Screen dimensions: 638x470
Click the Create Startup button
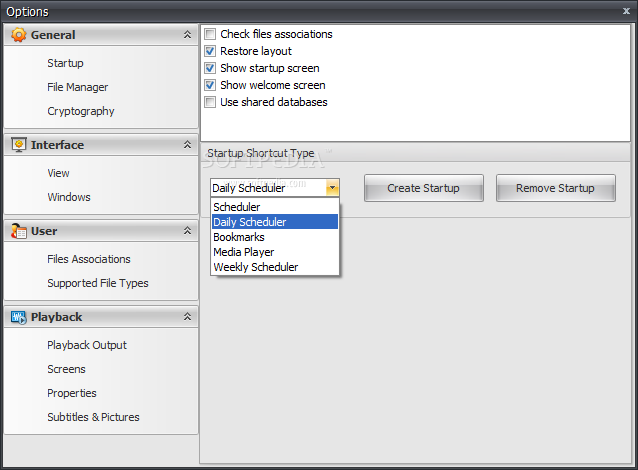(424, 188)
